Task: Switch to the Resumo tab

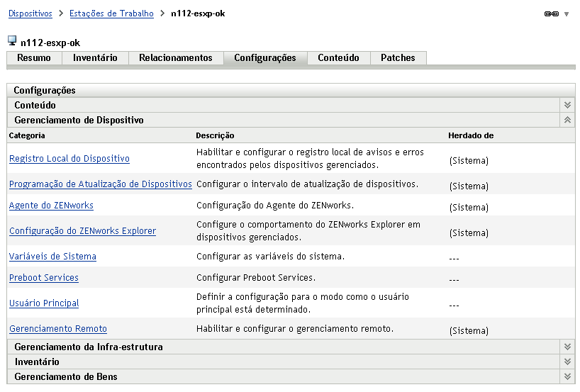Action: click(34, 58)
